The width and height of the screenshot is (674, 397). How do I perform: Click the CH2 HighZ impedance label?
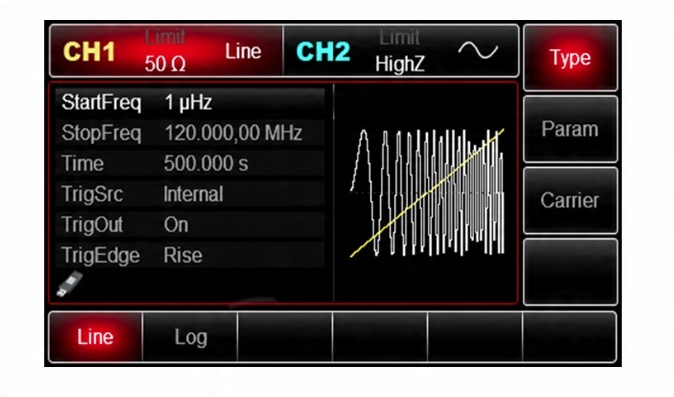[x=400, y=64]
